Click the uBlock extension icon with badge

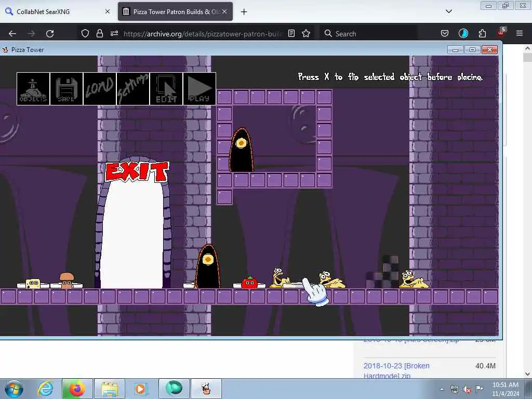click(x=501, y=33)
